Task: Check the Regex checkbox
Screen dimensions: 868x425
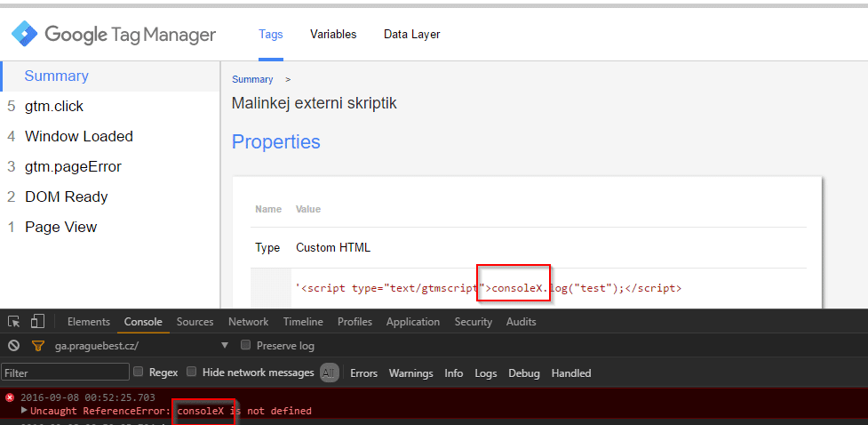Action: click(x=139, y=372)
